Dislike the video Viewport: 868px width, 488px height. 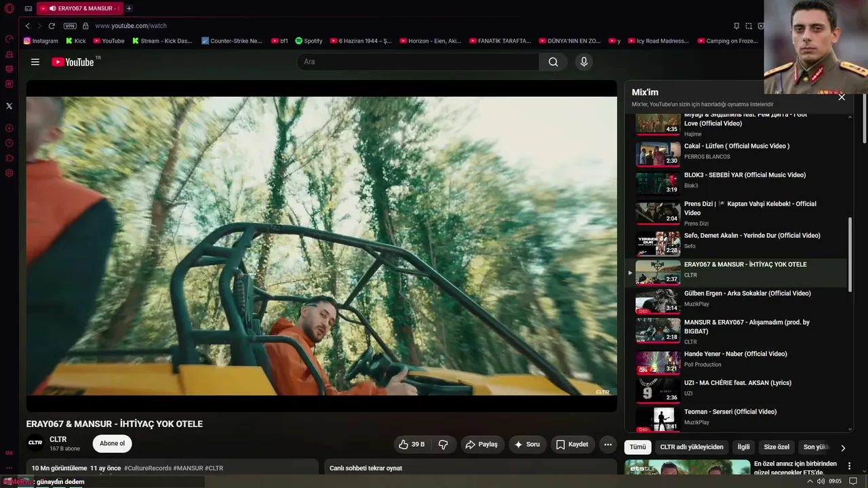pyautogui.click(x=443, y=445)
